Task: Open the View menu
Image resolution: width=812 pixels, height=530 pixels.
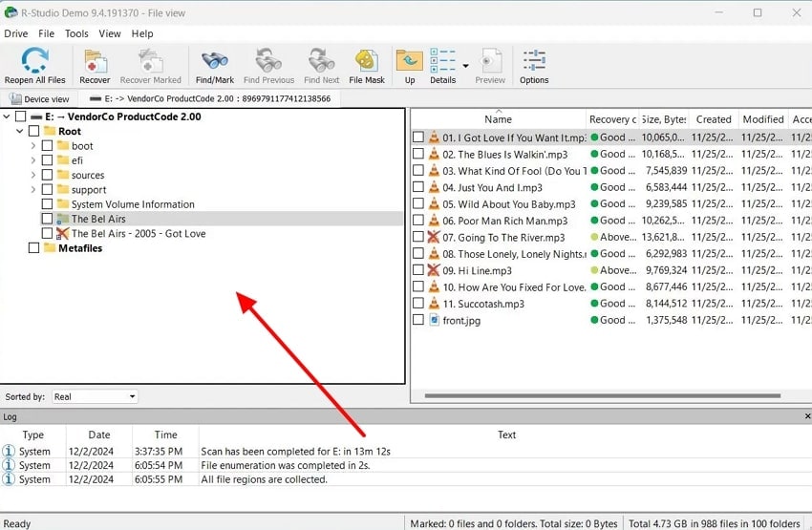Action: pyautogui.click(x=110, y=33)
